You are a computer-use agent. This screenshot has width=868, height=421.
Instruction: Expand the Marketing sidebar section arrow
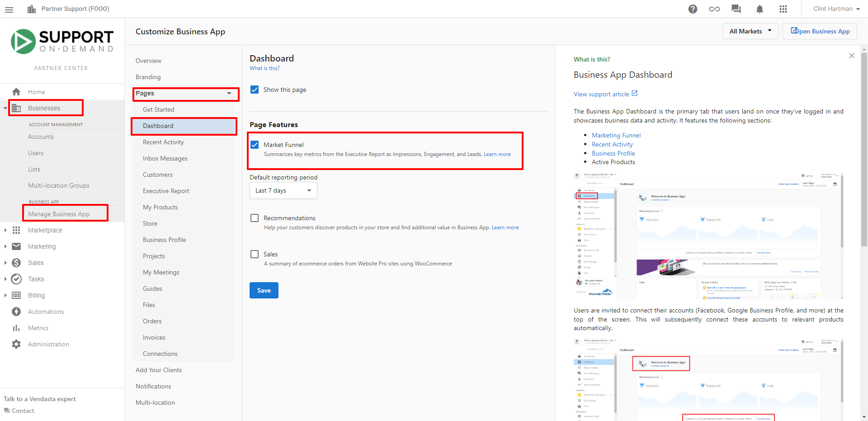tap(5, 246)
